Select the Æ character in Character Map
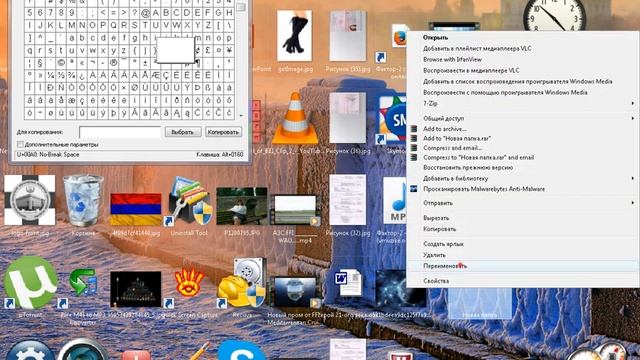 pyautogui.click(x=156, y=75)
